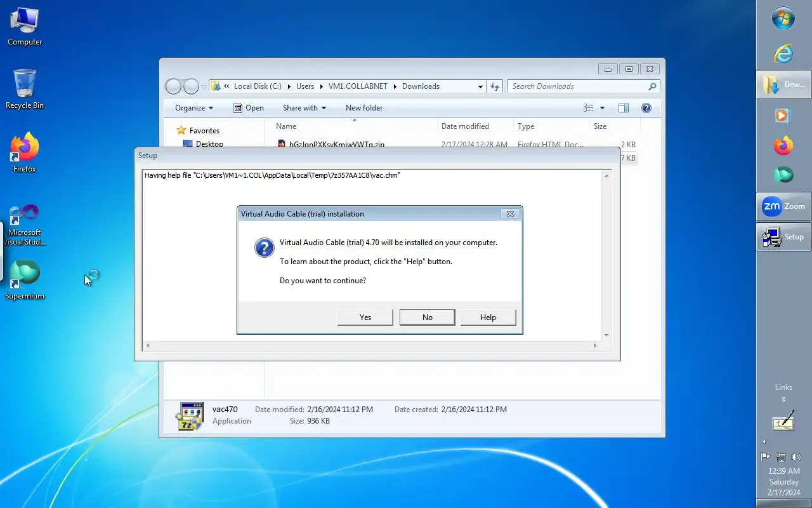Click the Setup horizontal scroll right arrow
This screenshot has width=812, height=508.
(595, 346)
